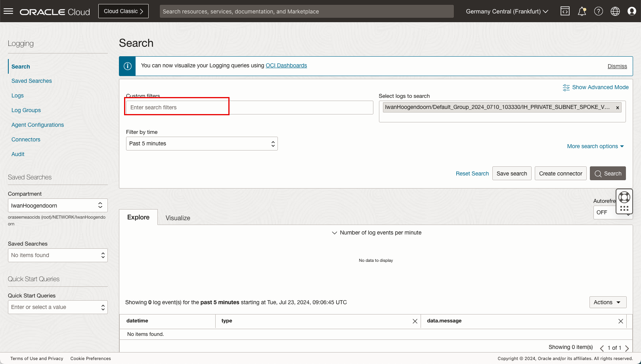Switch to the Explore tab

(138, 217)
